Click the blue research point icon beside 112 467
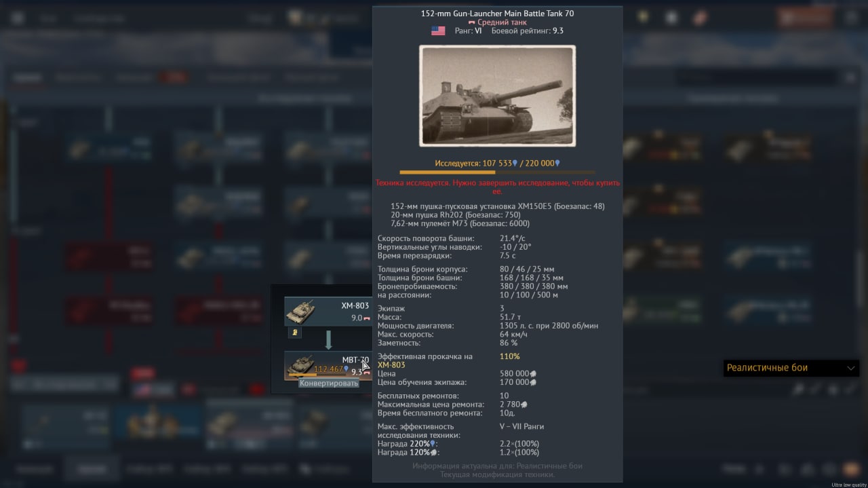The image size is (868, 488). coord(346,369)
